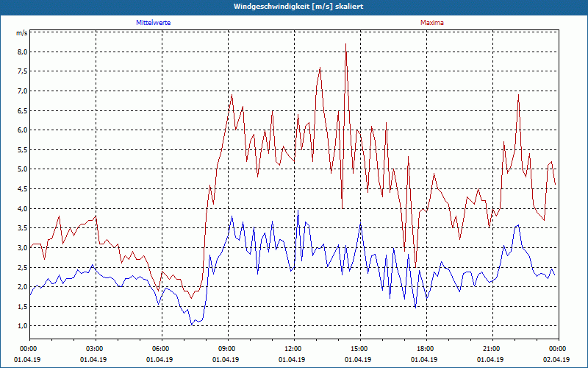Viewport: 588px width, 368px height.
Task: Click the y-axis value "3,5"
Action: pos(24,228)
